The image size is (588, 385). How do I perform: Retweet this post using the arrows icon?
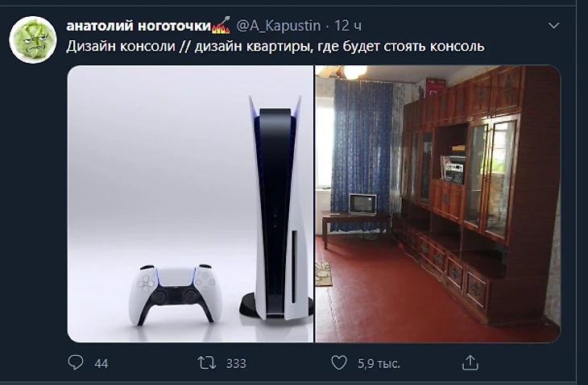pos(207,363)
